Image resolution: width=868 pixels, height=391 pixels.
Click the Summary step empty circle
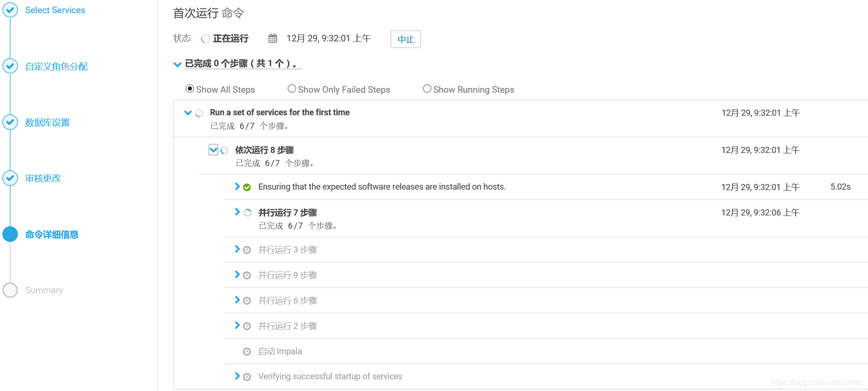(10, 290)
